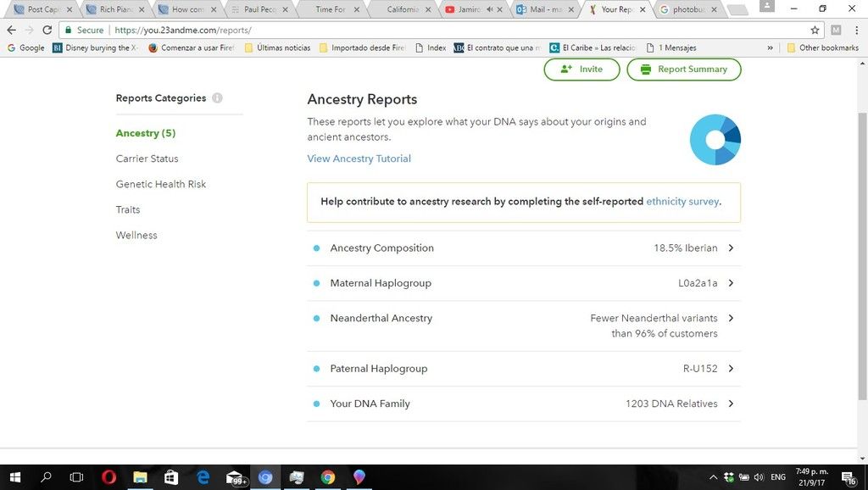Switch to the Post Cap browser tab
Screen dimensions: 868x490
42,9
